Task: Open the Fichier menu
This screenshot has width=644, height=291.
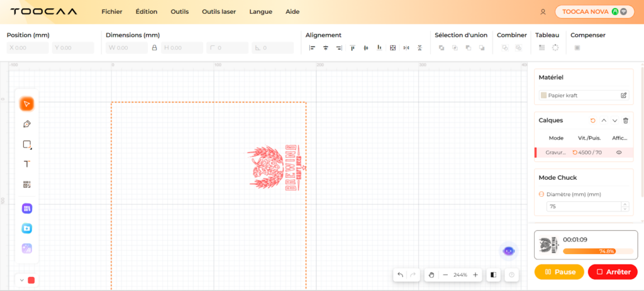Action: (112, 11)
